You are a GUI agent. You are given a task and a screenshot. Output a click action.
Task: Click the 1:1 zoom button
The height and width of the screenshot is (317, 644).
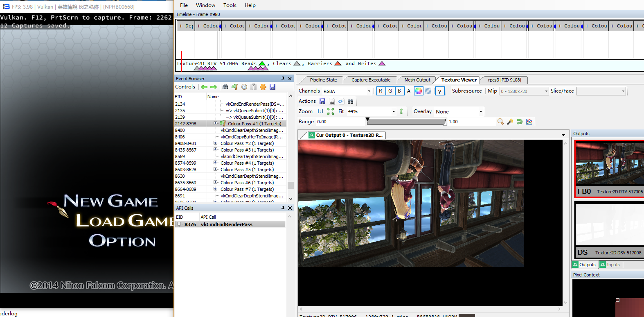tap(320, 111)
